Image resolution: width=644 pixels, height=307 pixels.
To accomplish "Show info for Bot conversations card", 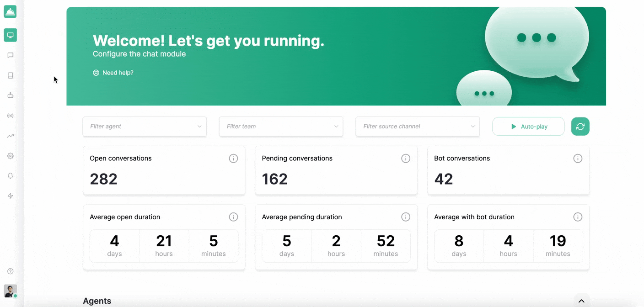I will click(x=578, y=159).
